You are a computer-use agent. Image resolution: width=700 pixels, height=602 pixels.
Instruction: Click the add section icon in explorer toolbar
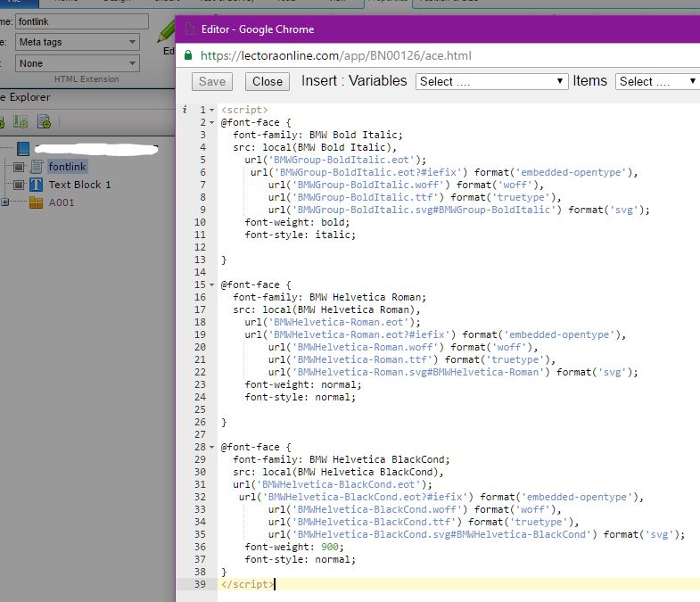tap(21, 121)
